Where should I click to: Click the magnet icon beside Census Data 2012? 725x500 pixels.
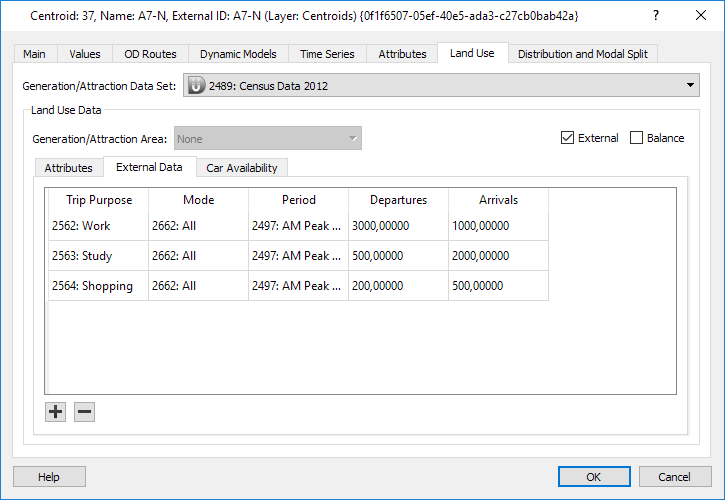coord(196,86)
